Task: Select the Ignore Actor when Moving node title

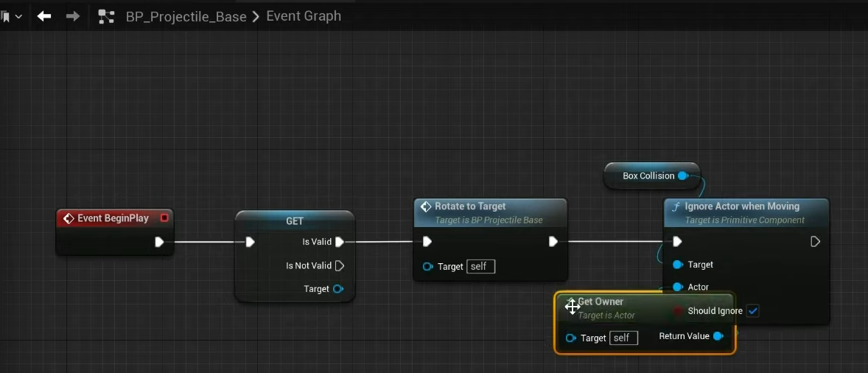Action: 742,206
